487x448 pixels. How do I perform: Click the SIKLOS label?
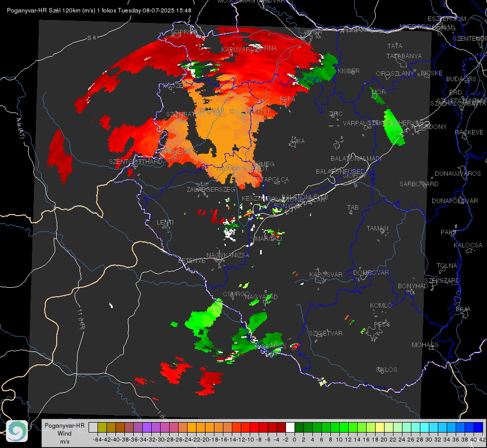[x=387, y=370]
